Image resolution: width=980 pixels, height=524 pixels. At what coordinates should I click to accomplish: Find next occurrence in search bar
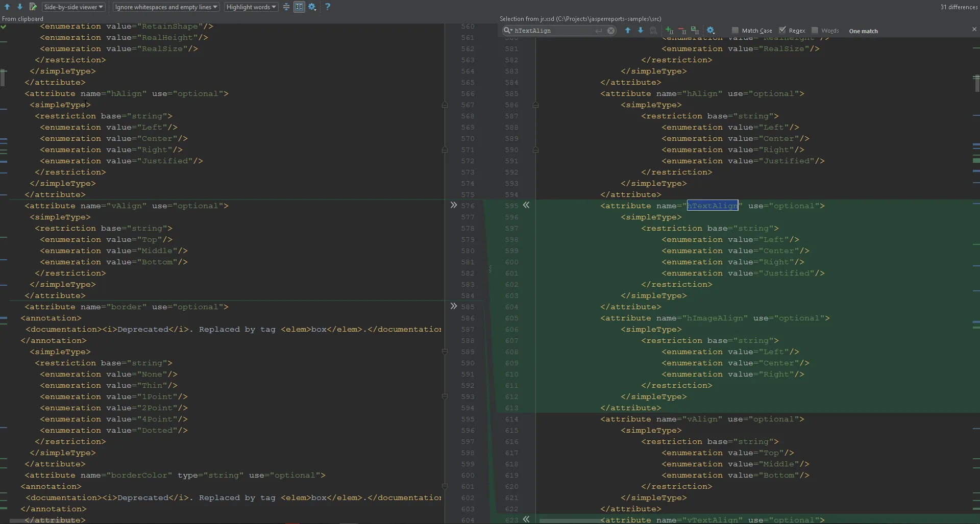coord(641,31)
